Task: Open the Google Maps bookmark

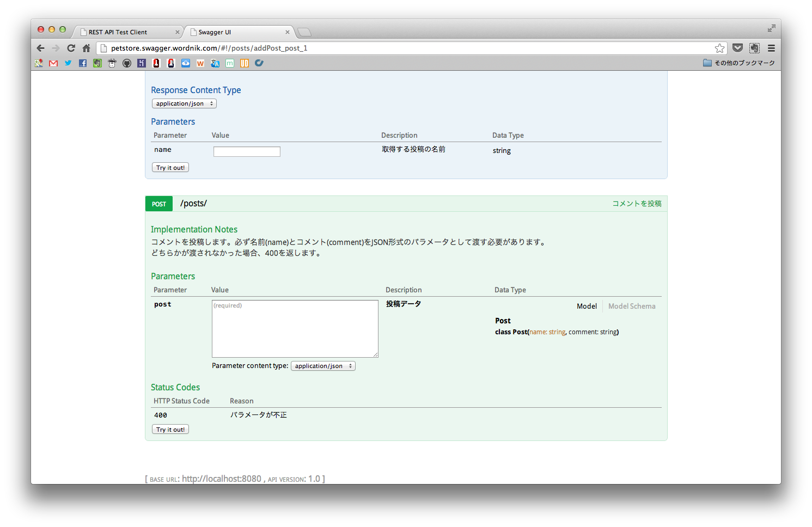Action: pyautogui.click(x=39, y=63)
